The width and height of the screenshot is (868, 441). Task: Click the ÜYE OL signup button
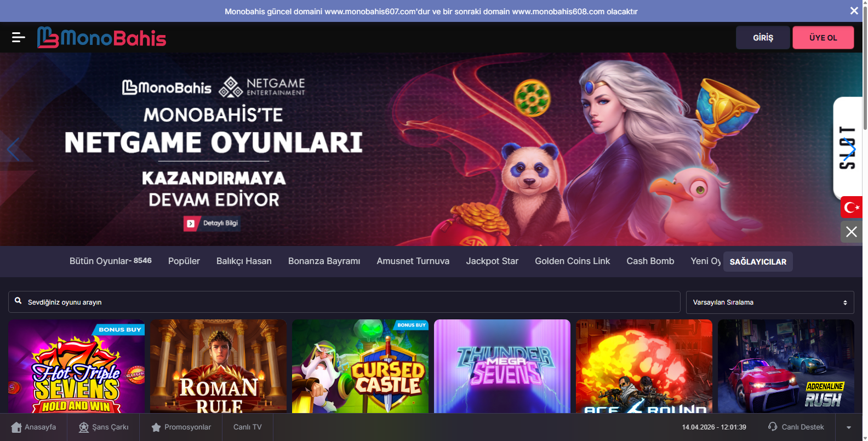click(x=823, y=38)
